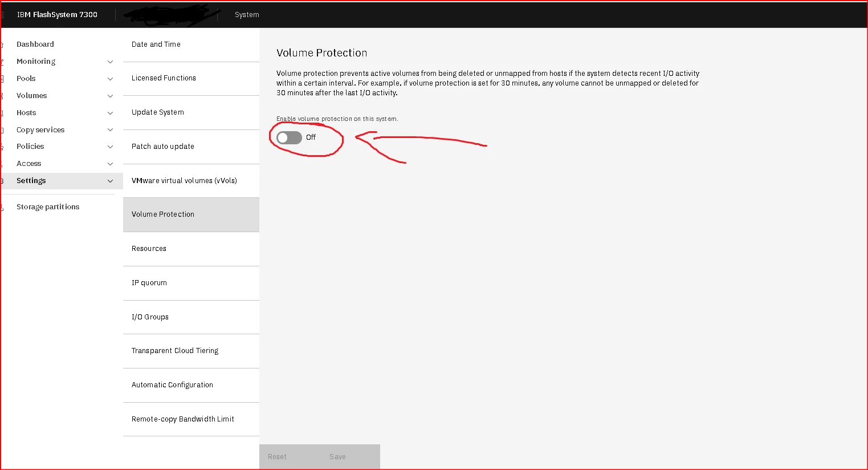Image resolution: width=868 pixels, height=470 pixels.
Task: Enable the volume protection toggle
Action: (x=289, y=137)
